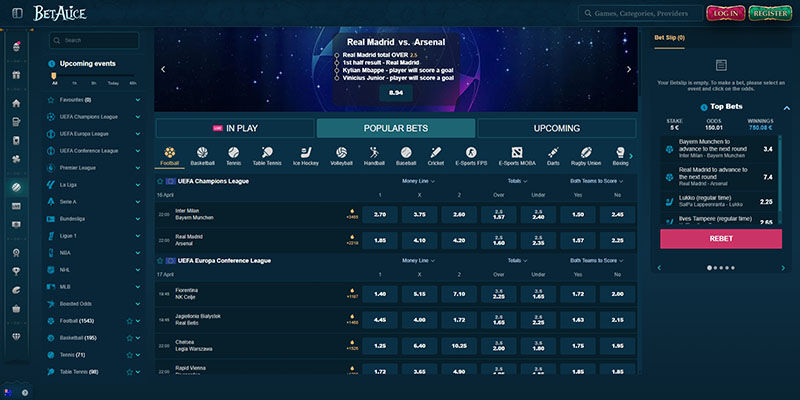Click the Home icon in left rail
This screenshot has width=800, height=400.
(16, 103)
